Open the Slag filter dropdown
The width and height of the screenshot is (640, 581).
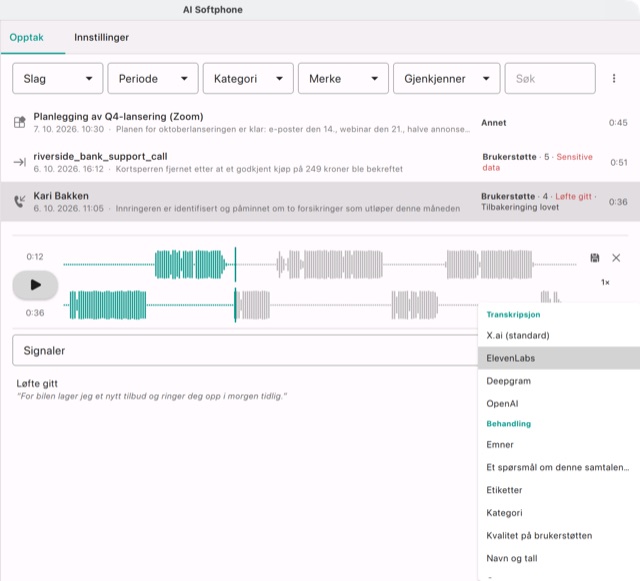pos(58,78)
